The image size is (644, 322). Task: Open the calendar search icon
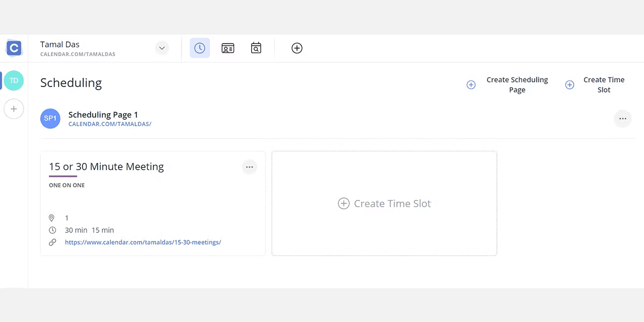tap(256, 48)
